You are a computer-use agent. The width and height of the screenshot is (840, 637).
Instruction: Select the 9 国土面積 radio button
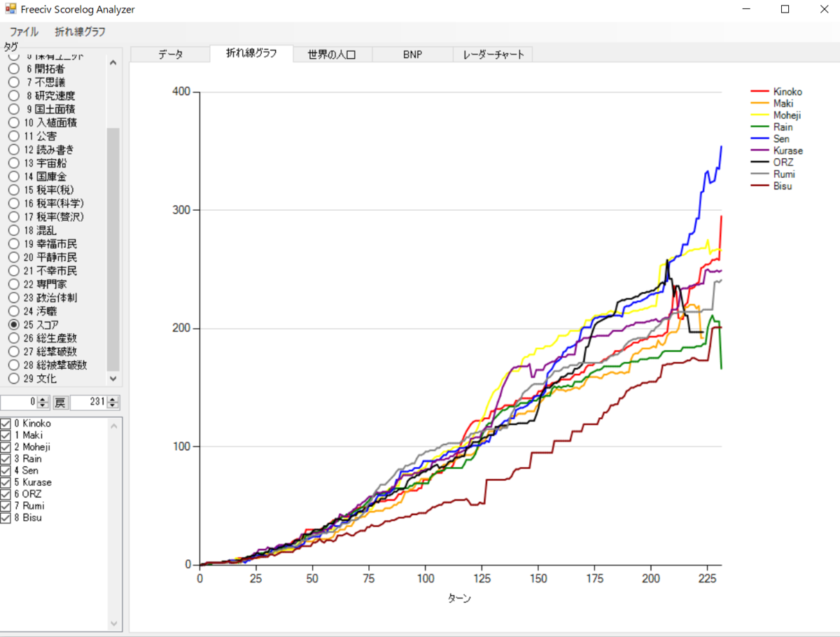(x=13, y=109)
